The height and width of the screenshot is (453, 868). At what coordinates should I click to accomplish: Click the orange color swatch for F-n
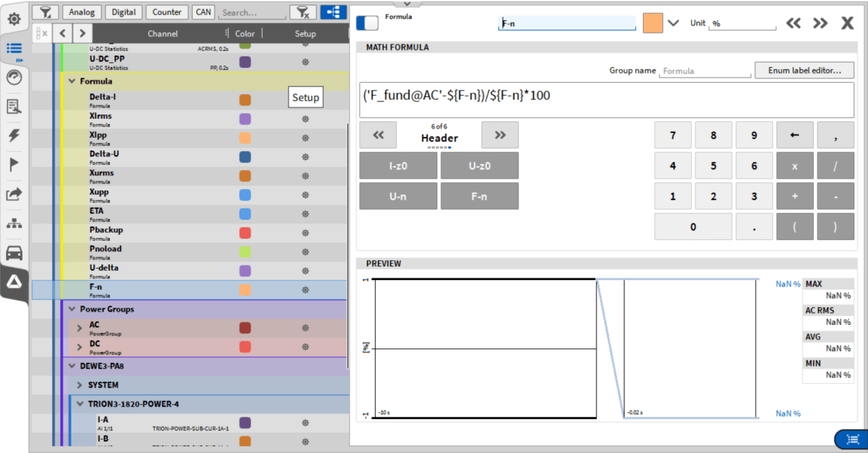point(653,23)
